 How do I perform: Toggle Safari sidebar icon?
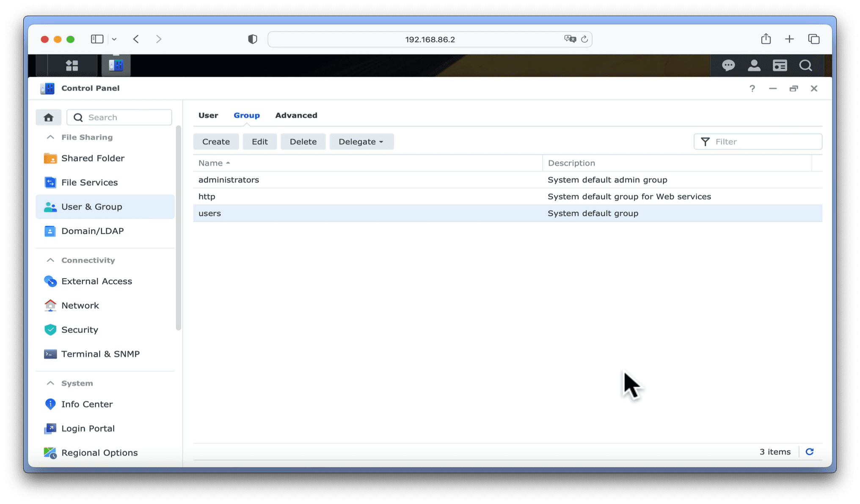click(97, 39)
